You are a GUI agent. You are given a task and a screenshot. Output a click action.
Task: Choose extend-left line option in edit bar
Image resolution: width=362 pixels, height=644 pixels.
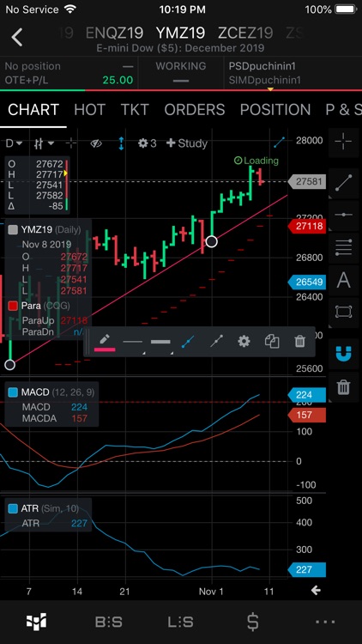tap(188, 341)
